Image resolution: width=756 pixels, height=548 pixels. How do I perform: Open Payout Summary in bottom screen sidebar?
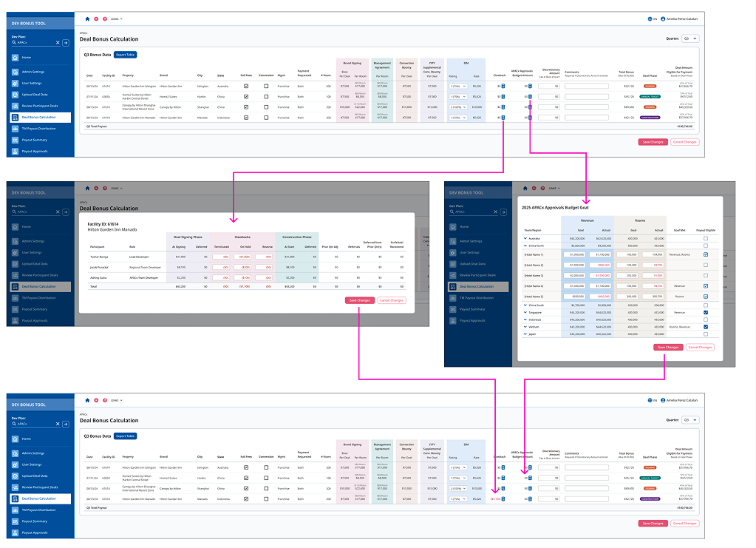coord(34,521)
